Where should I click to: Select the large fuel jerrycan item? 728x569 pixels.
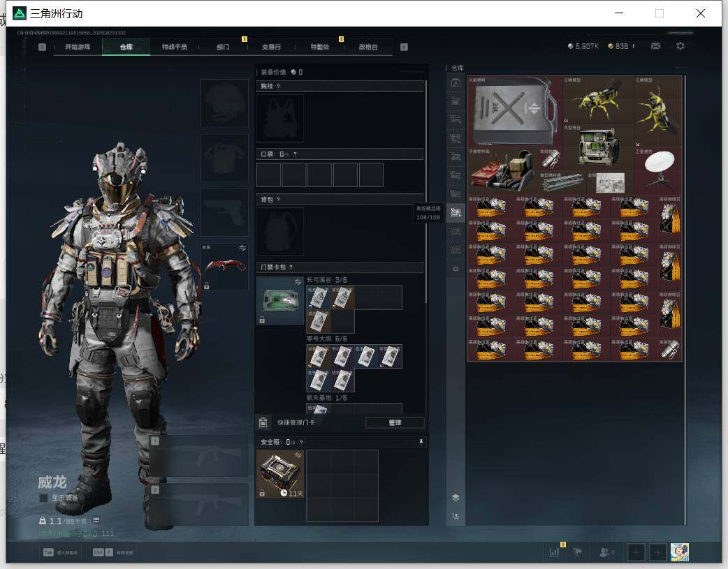pos(514,112)
